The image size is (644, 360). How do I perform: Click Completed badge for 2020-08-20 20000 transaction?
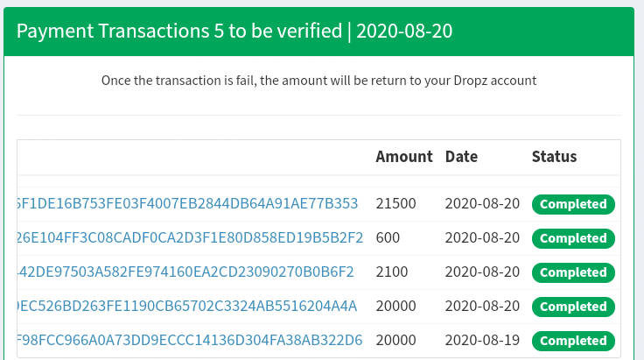573,307
